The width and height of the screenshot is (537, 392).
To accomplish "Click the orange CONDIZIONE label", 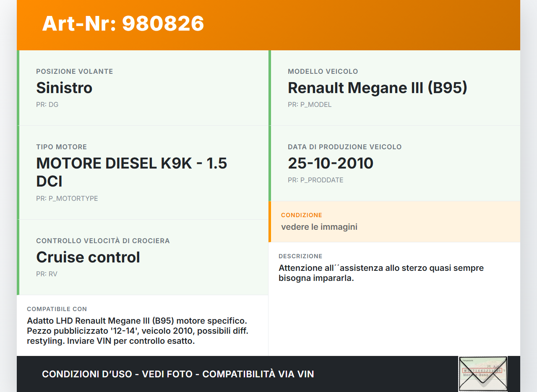I will tap(301, 215).
